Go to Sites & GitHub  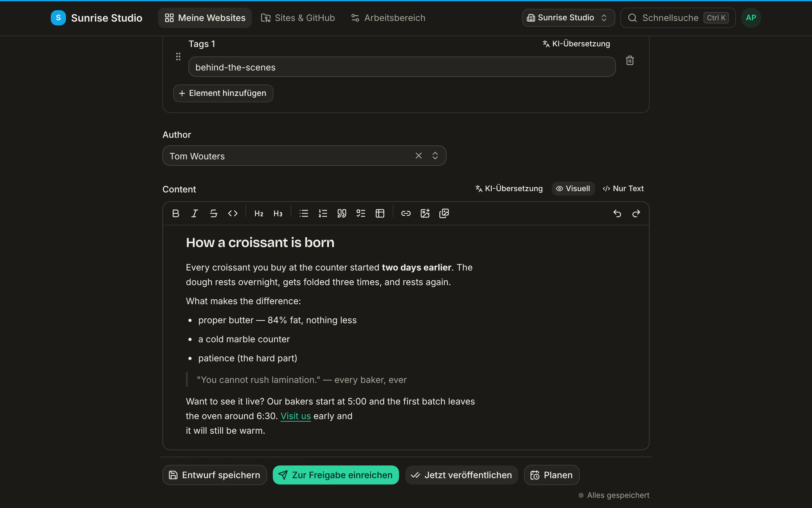tap(298, 18)
